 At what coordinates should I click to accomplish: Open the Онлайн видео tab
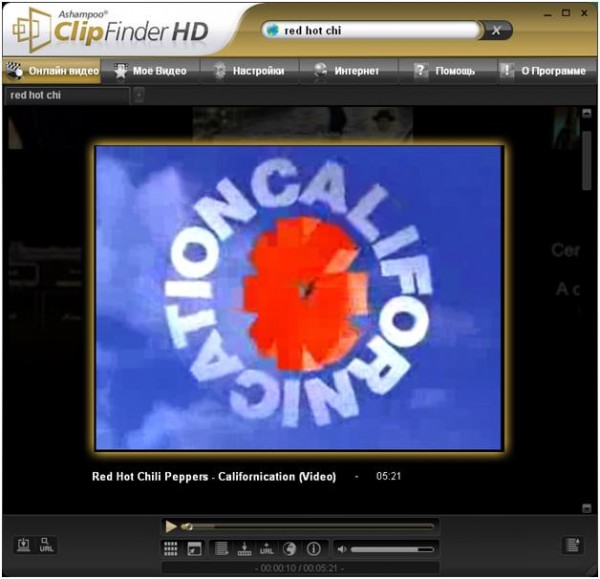(x=52, y=71)
